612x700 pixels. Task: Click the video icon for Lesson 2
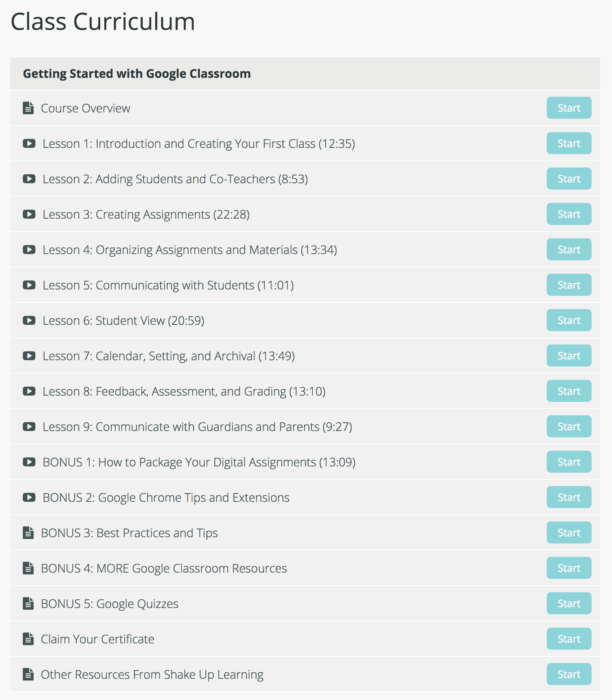[x=29, y=179]
